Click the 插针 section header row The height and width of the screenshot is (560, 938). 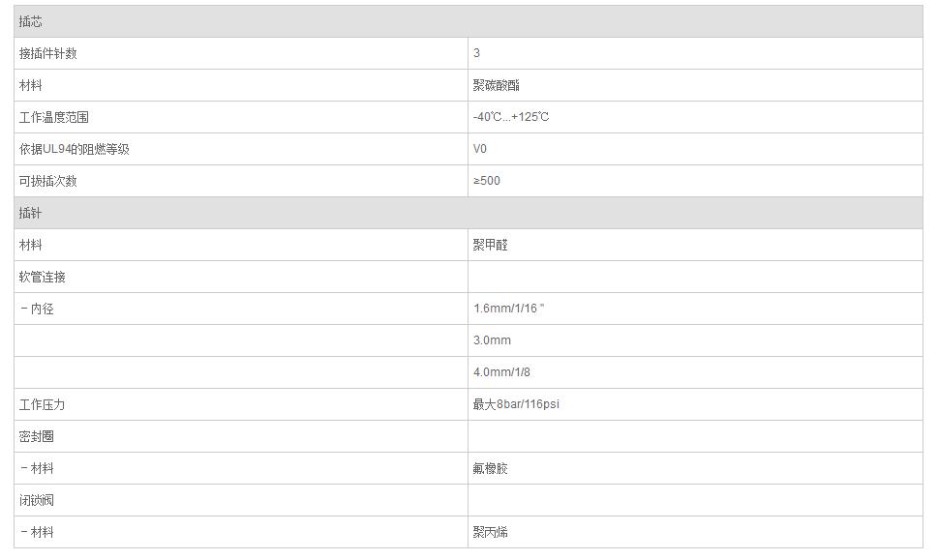31,213
